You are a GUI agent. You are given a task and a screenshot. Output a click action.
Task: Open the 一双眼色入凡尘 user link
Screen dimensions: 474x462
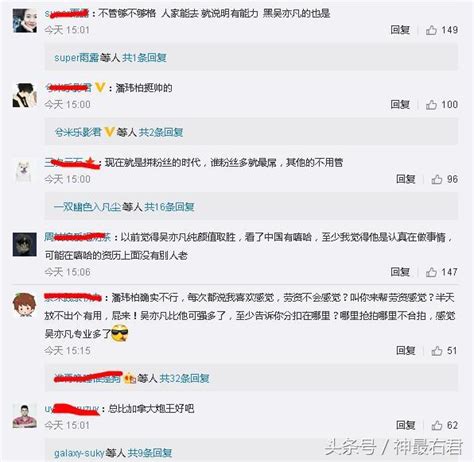tap(87, 207)
